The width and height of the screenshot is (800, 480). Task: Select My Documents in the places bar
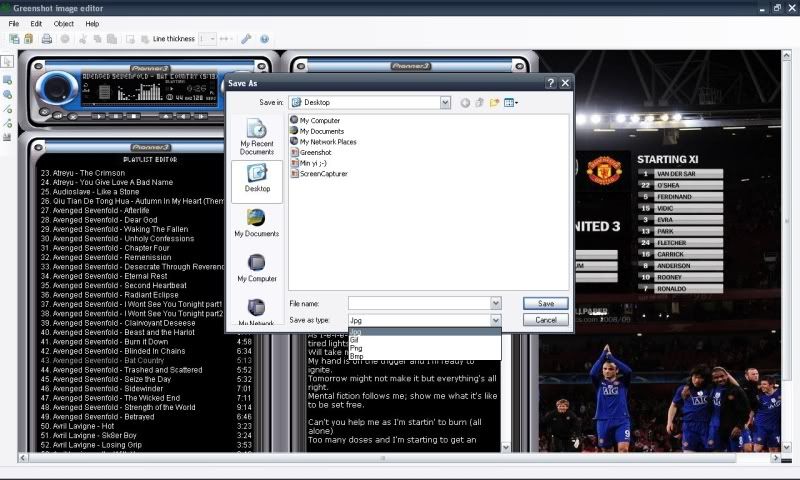pyautogui.click(x=257, y=223)
